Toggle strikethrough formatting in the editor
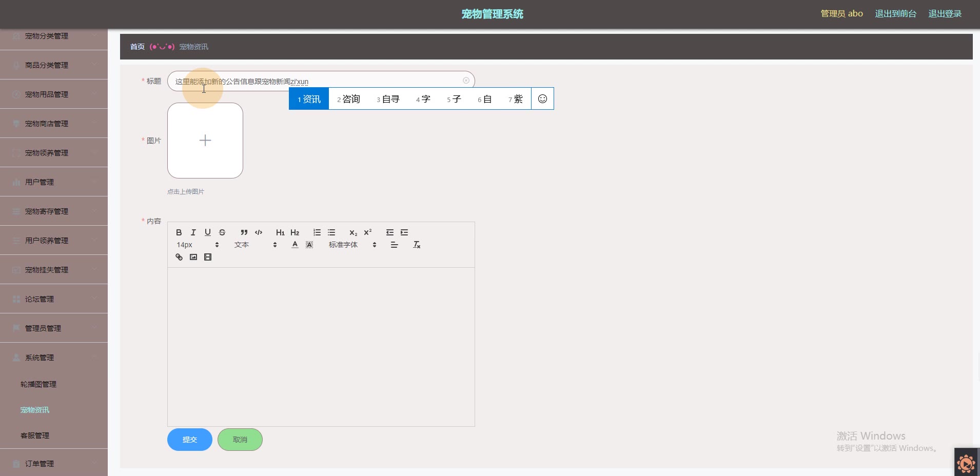 (x=222, y=232)
